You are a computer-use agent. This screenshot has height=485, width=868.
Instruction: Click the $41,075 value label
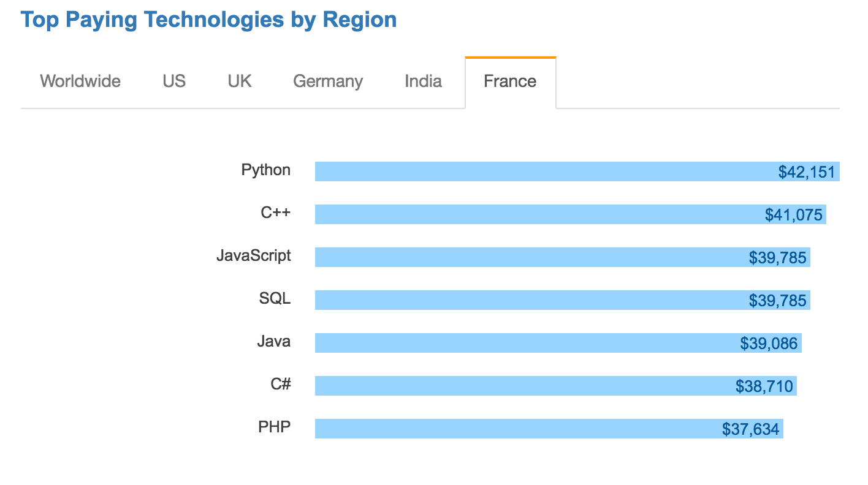click(794, 215)
